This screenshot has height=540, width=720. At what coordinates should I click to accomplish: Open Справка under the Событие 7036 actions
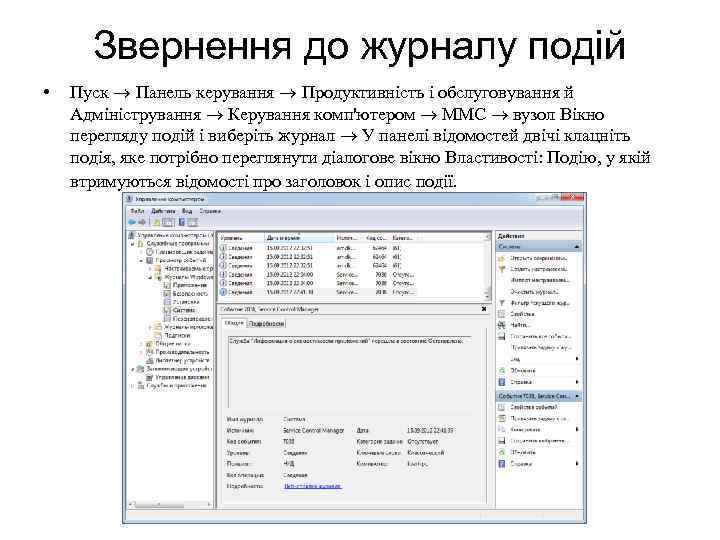click(x=521, y=464)
